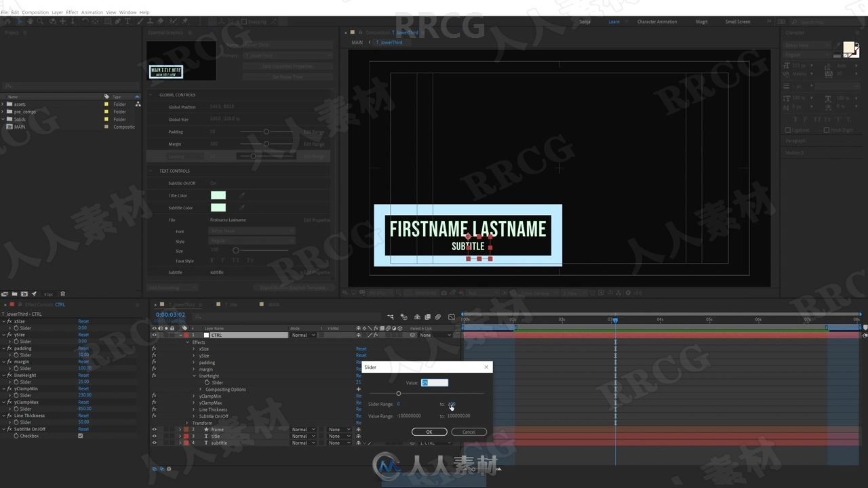Collapse the lineHeight effect in timeline
868x488 pixels.
(193, 375)
